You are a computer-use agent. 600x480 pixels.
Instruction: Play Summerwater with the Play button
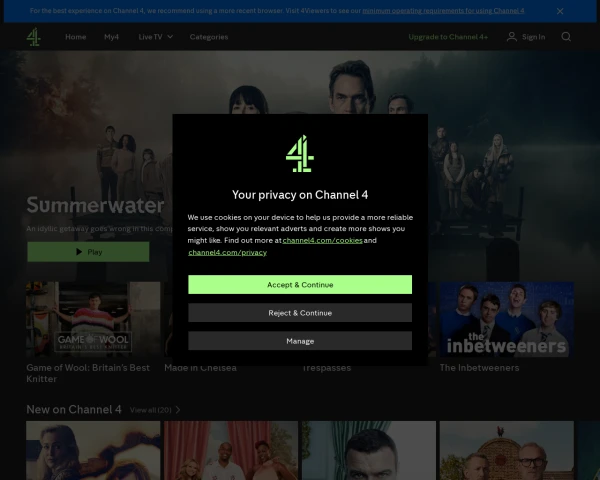coord(88,252)
